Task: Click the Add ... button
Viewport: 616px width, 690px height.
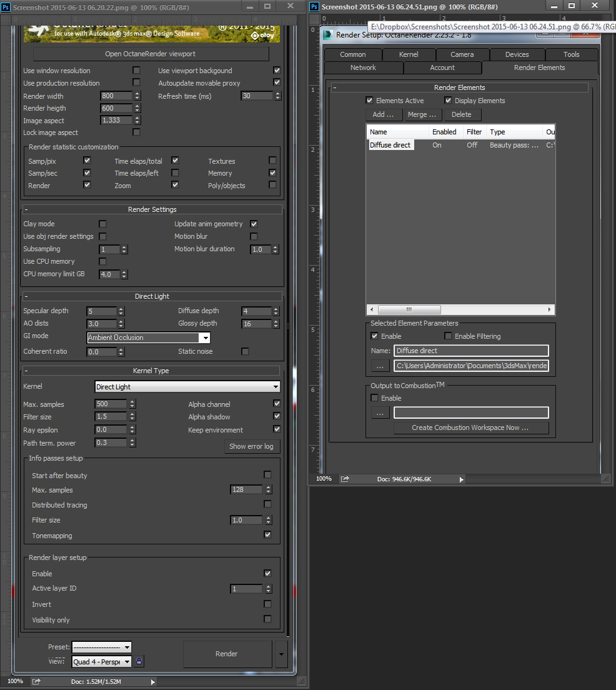Action: [383, 114]
